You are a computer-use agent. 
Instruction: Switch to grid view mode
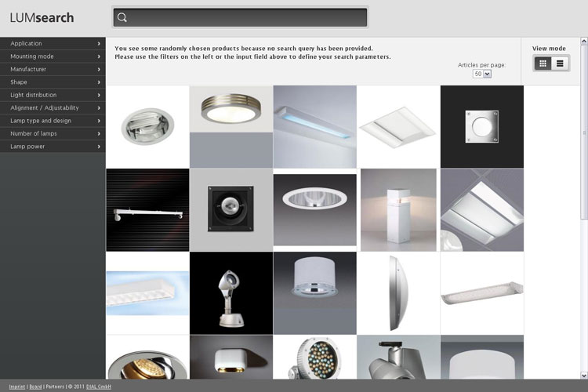pos(543,64)
